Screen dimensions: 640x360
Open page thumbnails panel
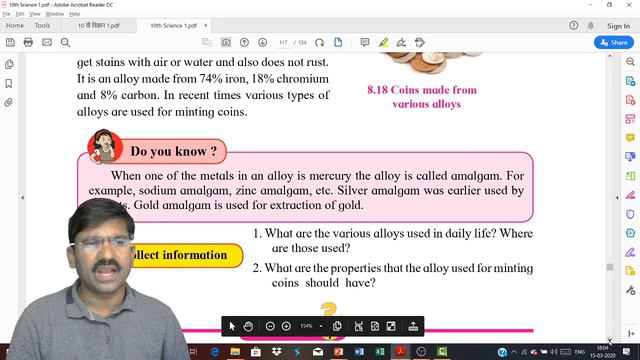9,64
